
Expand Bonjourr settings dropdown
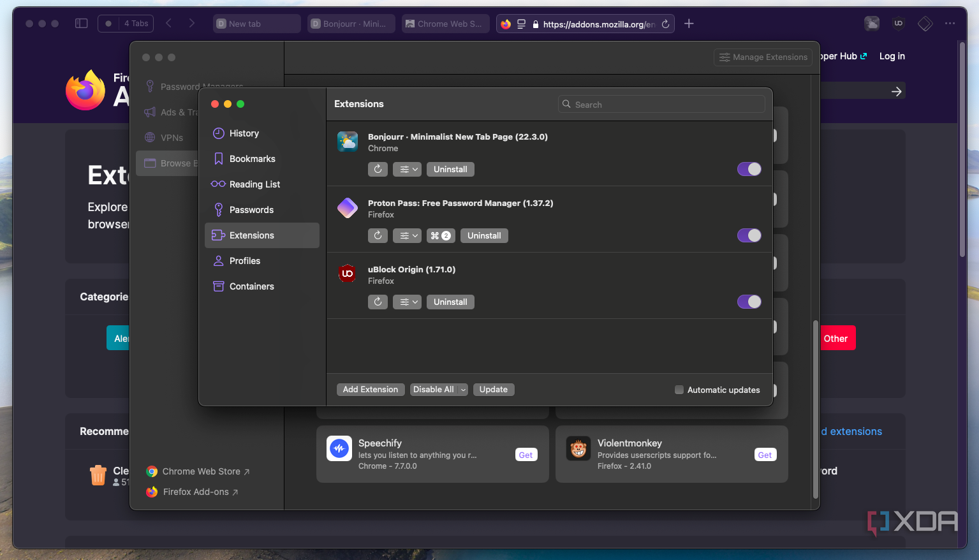coord(407,169)
